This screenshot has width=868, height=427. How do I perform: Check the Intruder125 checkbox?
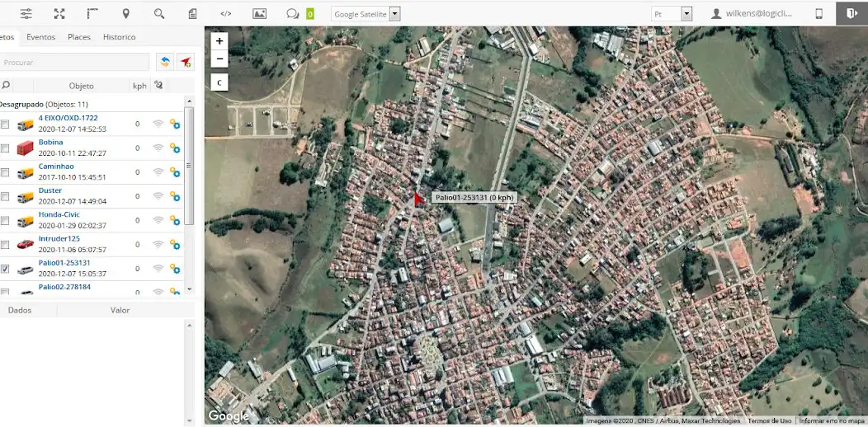(5, 245)
